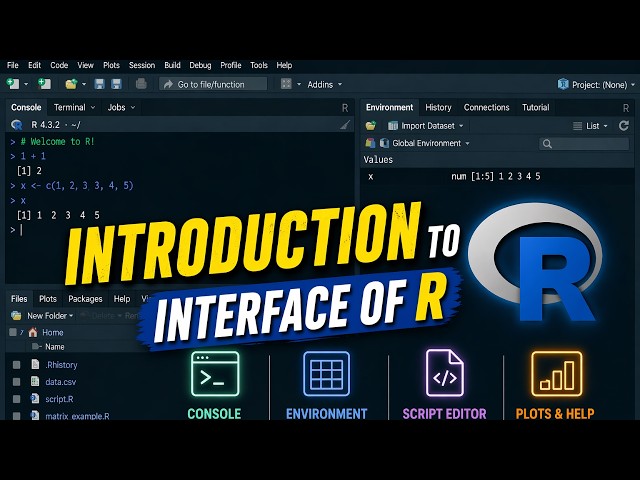640x480 pixels.
Task: Click the Import Dataset table icon
Action: click(x=393, y=126)
